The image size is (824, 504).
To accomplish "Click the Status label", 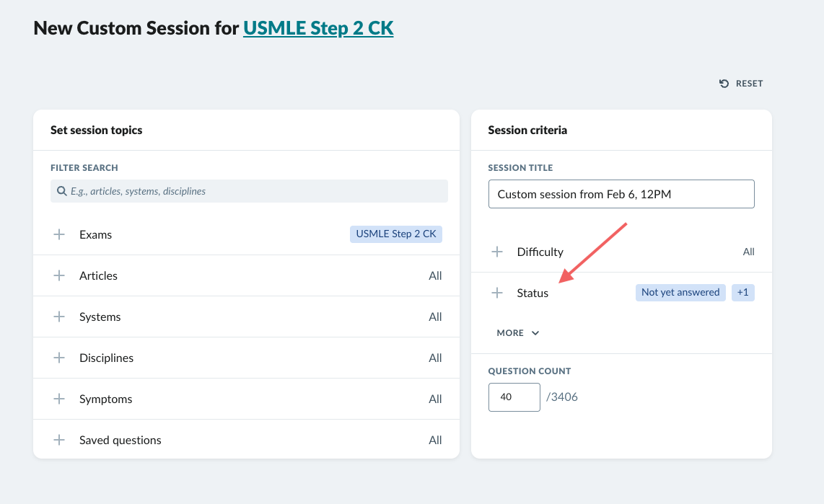I will [532, 293].
